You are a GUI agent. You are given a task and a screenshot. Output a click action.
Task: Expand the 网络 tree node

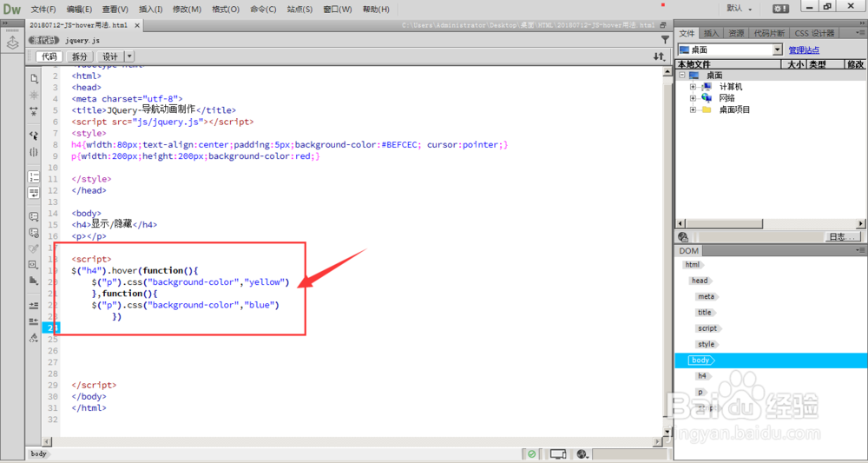pyautogui.click(x=693, y=98)
